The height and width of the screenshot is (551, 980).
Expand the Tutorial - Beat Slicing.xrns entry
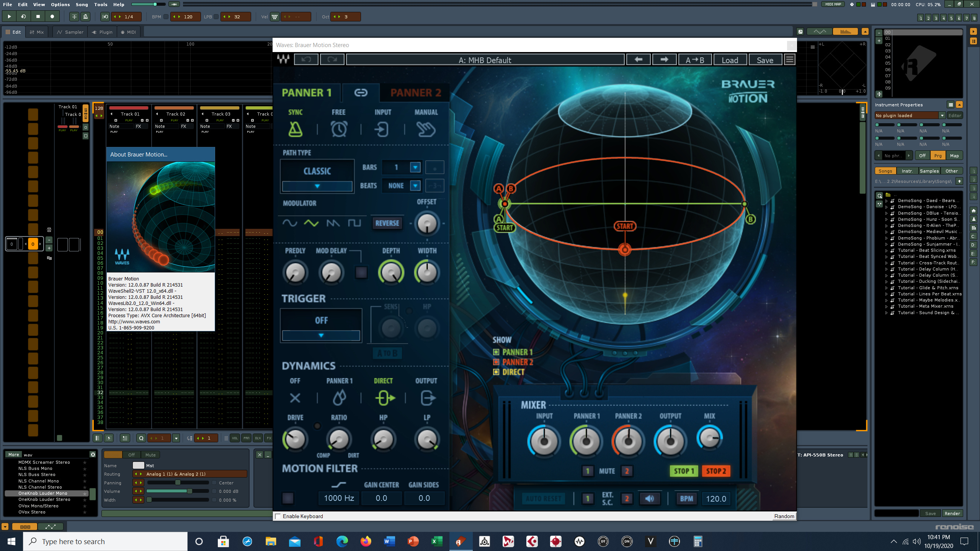pyautogui.click(x=886, y=250)
